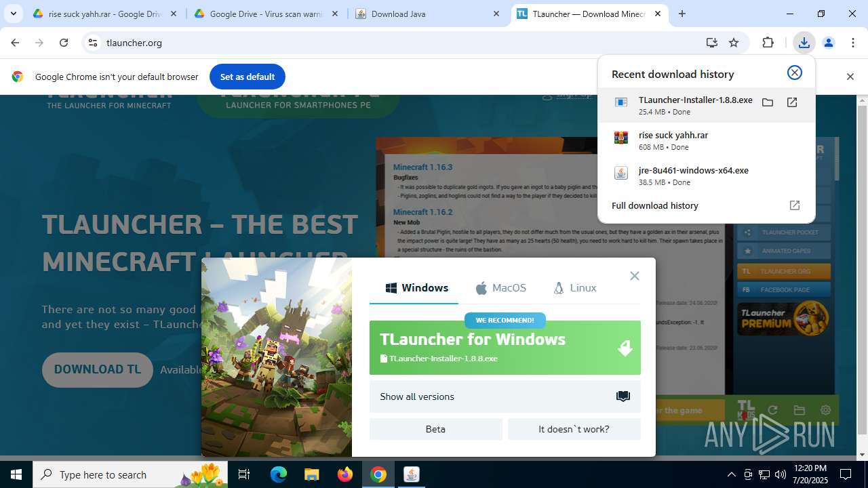Select the Linux platform tab
The width and height of the screenshot is (868, 488).
pos(575,287)
